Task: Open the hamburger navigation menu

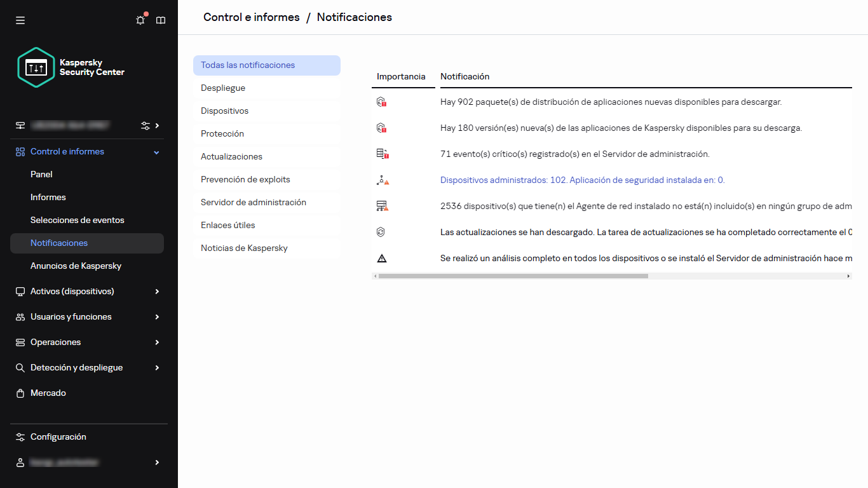Action: click(20, 20)
